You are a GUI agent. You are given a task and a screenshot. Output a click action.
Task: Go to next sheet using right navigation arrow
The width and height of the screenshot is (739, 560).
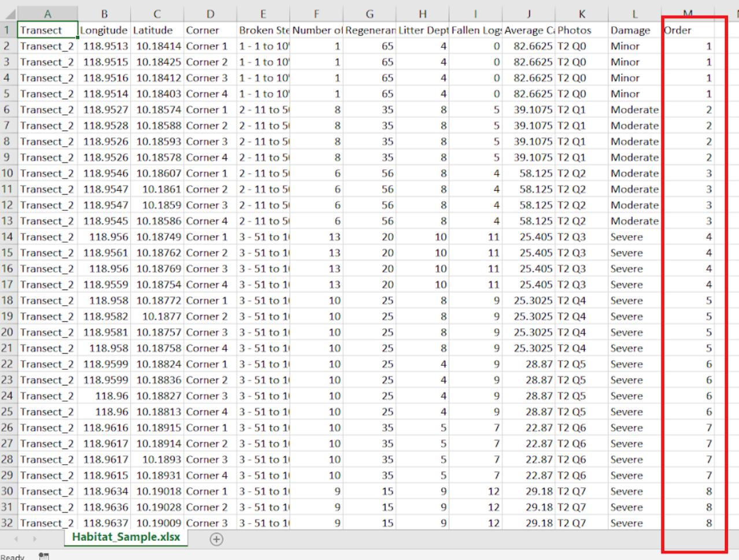[34, 539]
